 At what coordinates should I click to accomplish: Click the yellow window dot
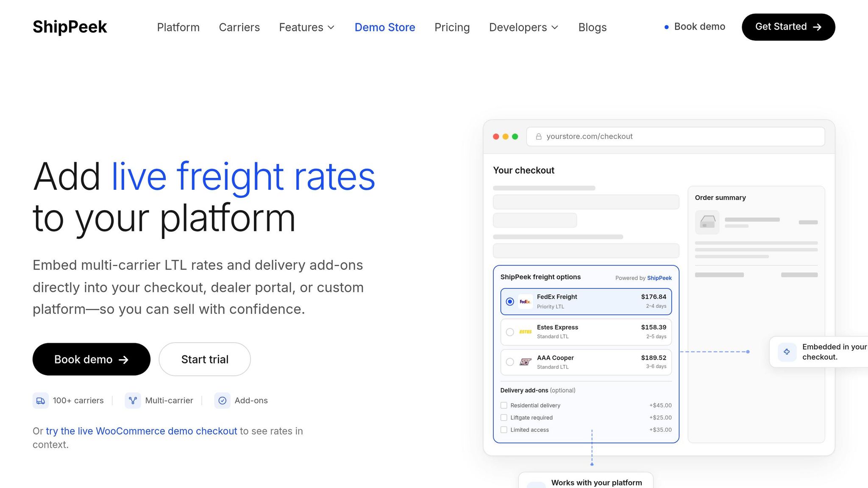coord(505,136)
